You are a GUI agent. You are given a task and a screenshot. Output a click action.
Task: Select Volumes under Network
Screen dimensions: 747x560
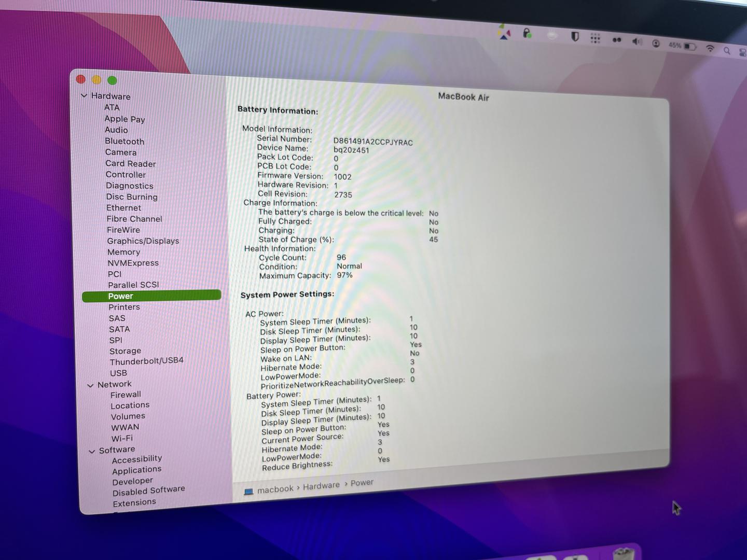coord(128,416)
